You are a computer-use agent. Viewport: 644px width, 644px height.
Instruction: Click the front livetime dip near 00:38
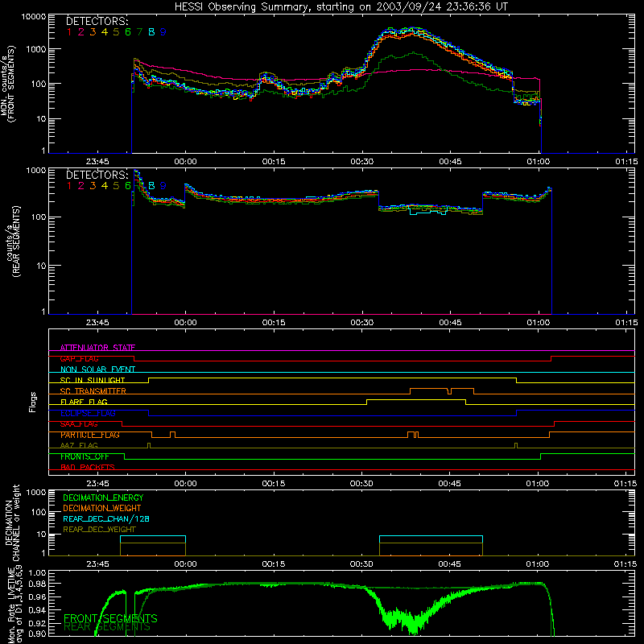click(413, 626)
